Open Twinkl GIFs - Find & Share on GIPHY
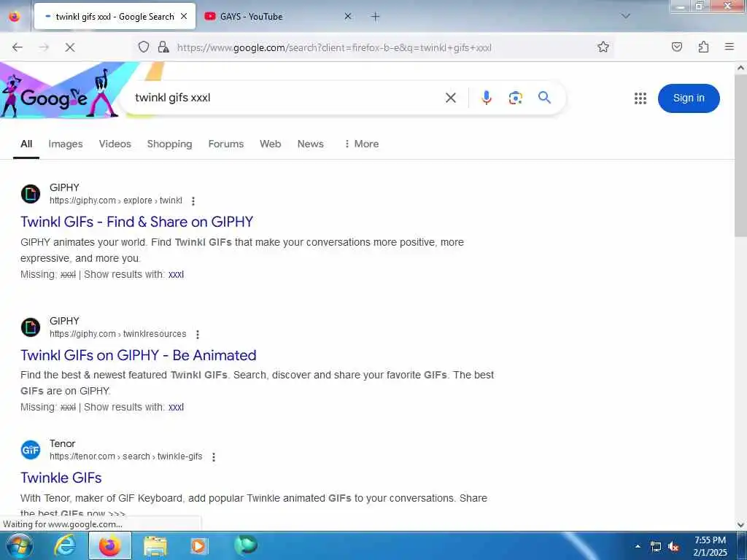Viewport: 747px width, 560px height. pos(136,222)
